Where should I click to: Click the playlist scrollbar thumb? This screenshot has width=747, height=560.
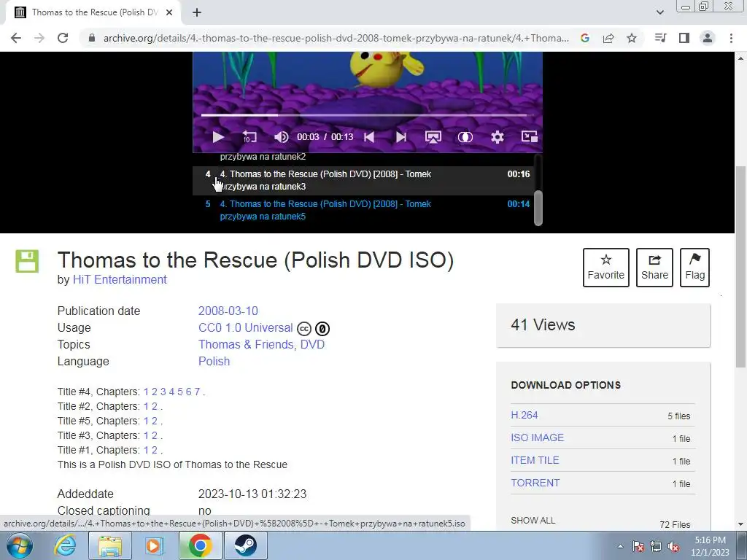click(538, 208)
